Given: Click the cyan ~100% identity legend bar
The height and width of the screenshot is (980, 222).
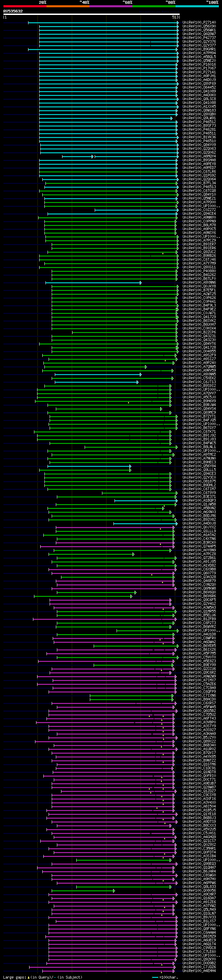Looking at the screenshot, I should point(197,6).
